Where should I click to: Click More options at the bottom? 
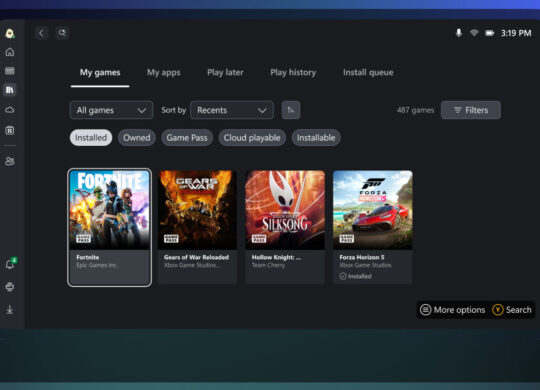click(x=453, y=310)
